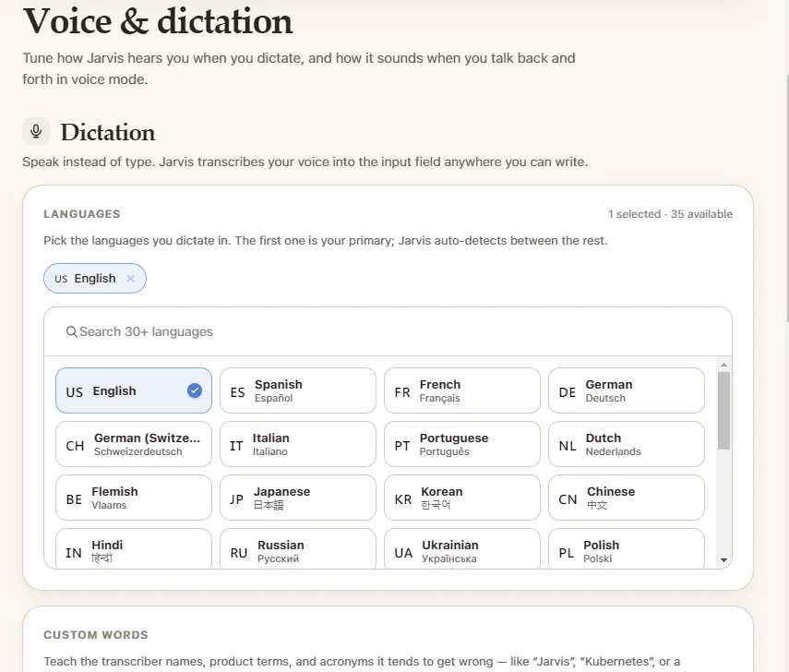This screenshot has height=672, width=789.
Task: Select the Japanese language tile
Action: pos(298,498)
